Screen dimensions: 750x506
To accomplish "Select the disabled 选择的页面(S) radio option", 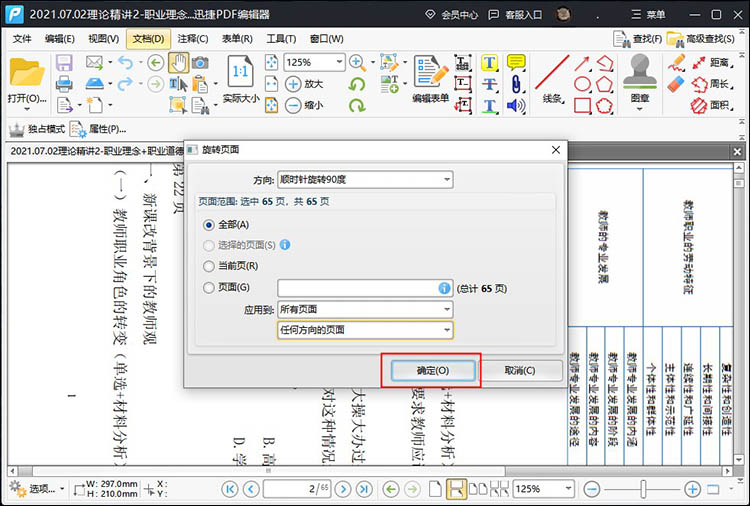I will point(209,245).
